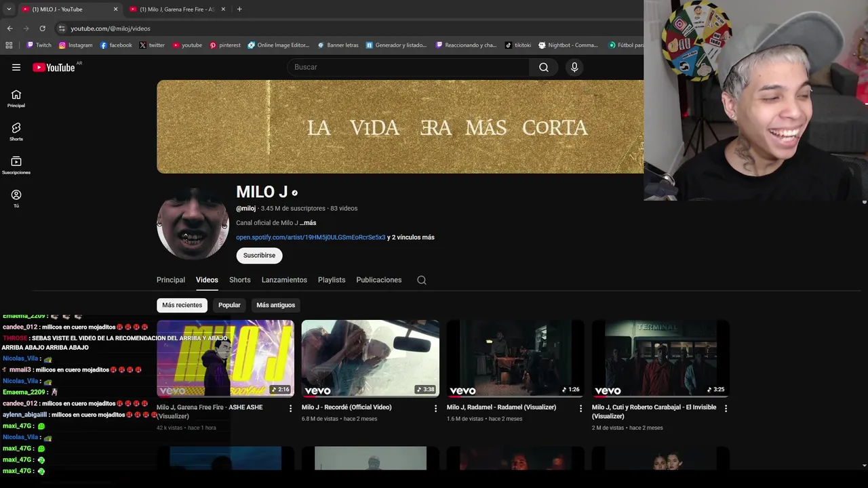Click the YouTube logo
Image resolution: width=868 pixels, height=488 pixels.
point(54,67)
